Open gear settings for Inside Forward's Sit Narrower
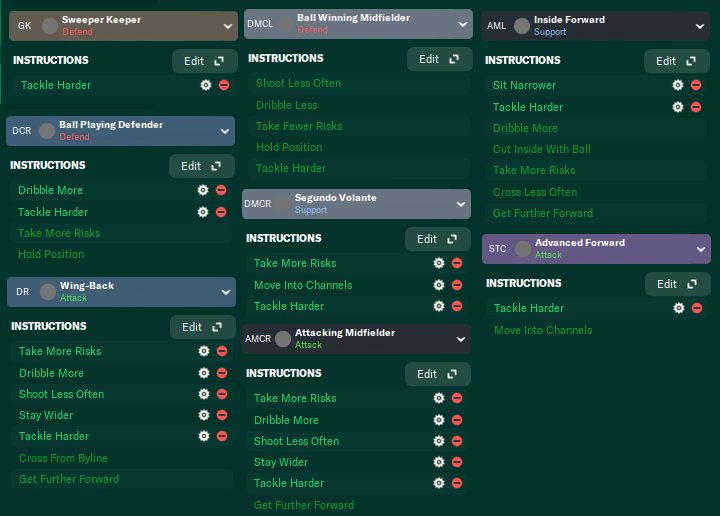720x516 pixels. pos(678,86)
